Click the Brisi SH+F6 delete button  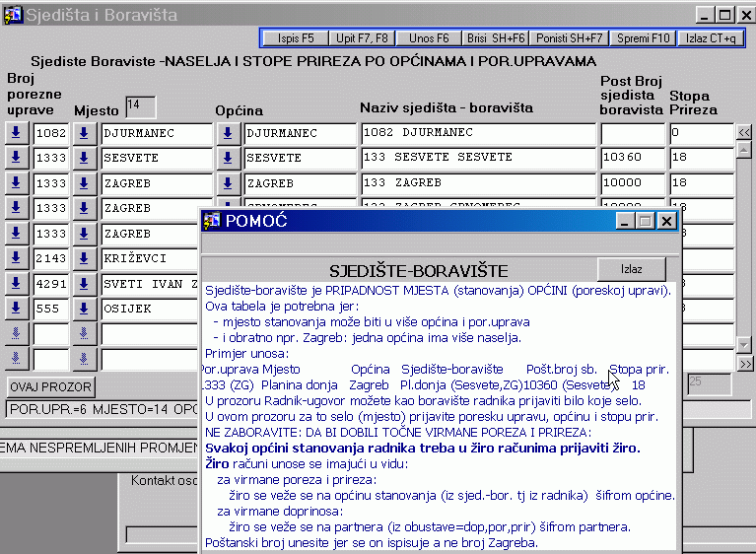(495, 38)
